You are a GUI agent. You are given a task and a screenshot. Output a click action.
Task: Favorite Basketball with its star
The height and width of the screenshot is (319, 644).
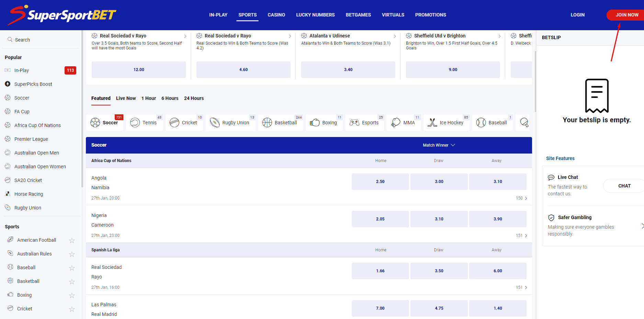(x=72, y=282)
